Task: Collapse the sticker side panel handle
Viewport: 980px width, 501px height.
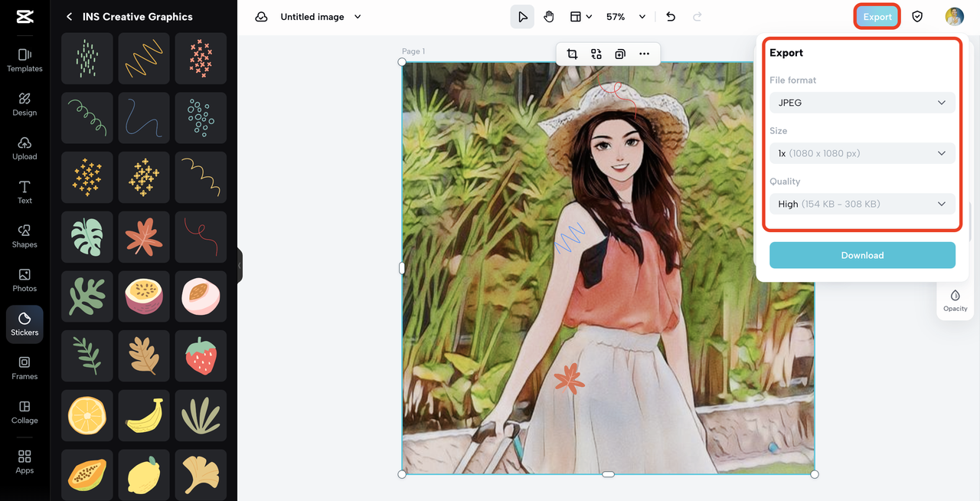Action: coord(240,266)
